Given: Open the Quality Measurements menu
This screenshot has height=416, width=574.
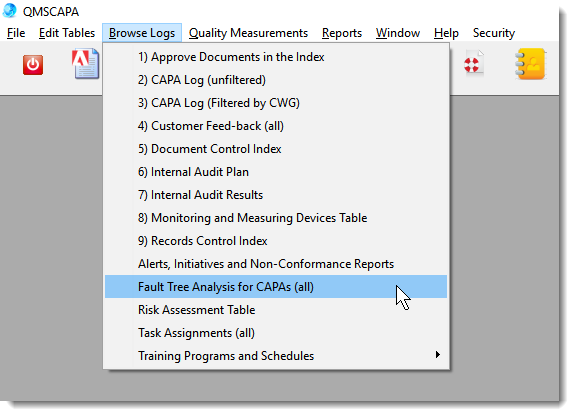Looking at the screenshot, I should coord(249,33).
